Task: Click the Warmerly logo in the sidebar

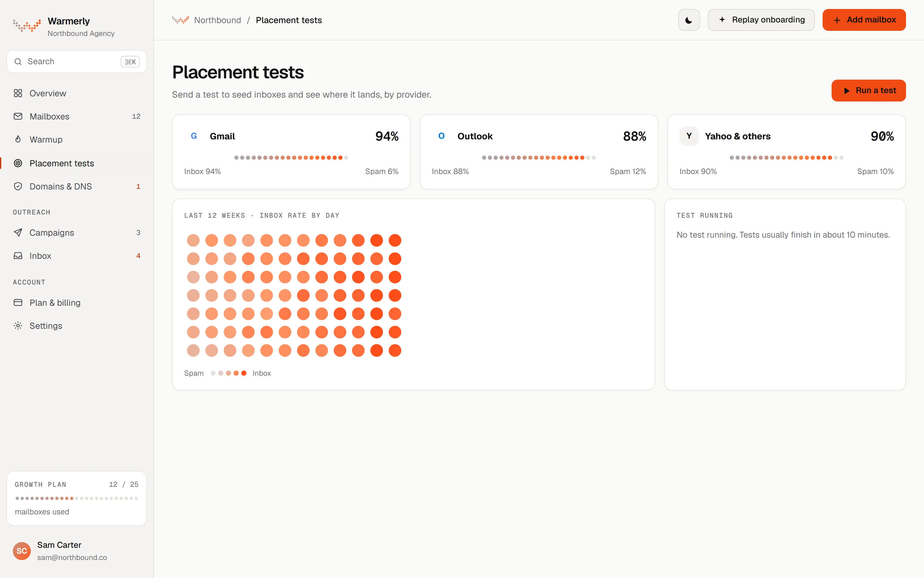Action: (x=27, y=25)
